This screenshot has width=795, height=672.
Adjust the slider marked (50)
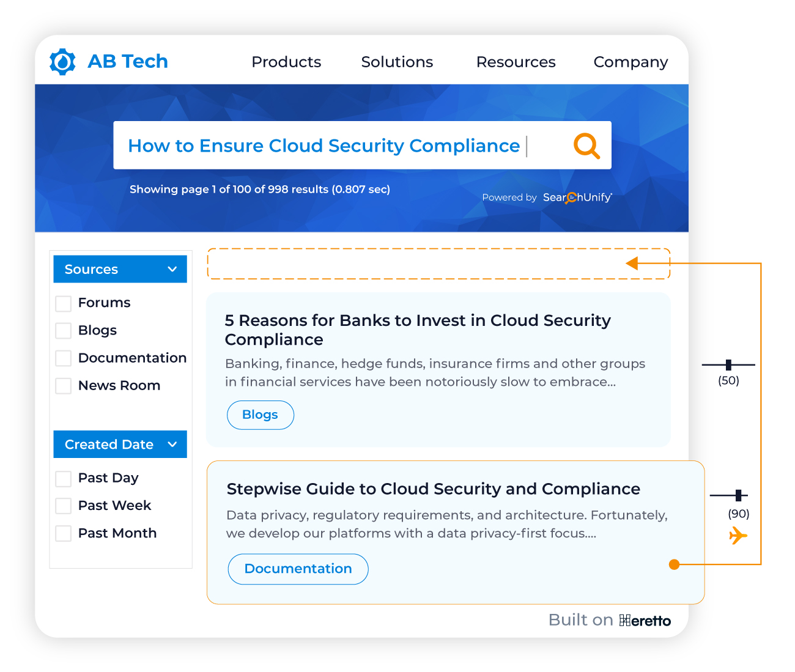pyautogui.click(x=728, y=365)
